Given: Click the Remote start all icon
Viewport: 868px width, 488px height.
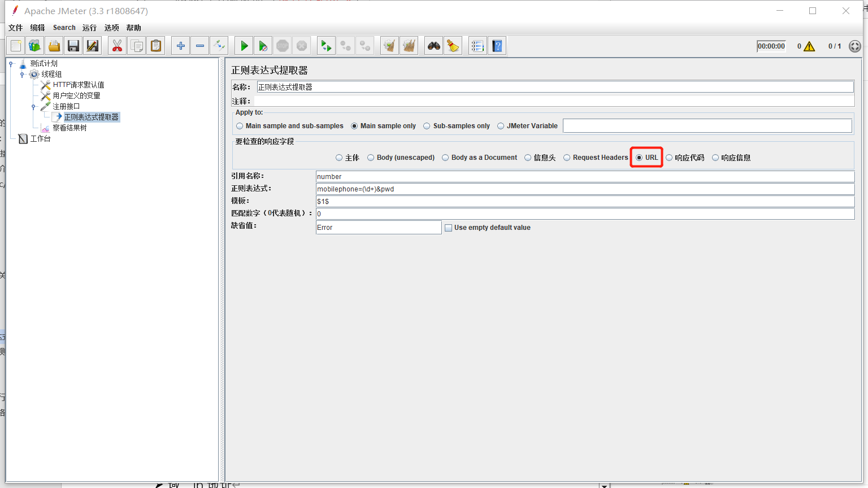Looking at the screenshot, I should [326, 46].
